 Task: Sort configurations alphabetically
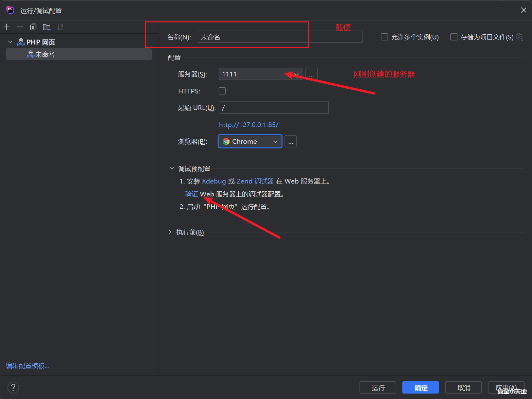click(60, 27)
